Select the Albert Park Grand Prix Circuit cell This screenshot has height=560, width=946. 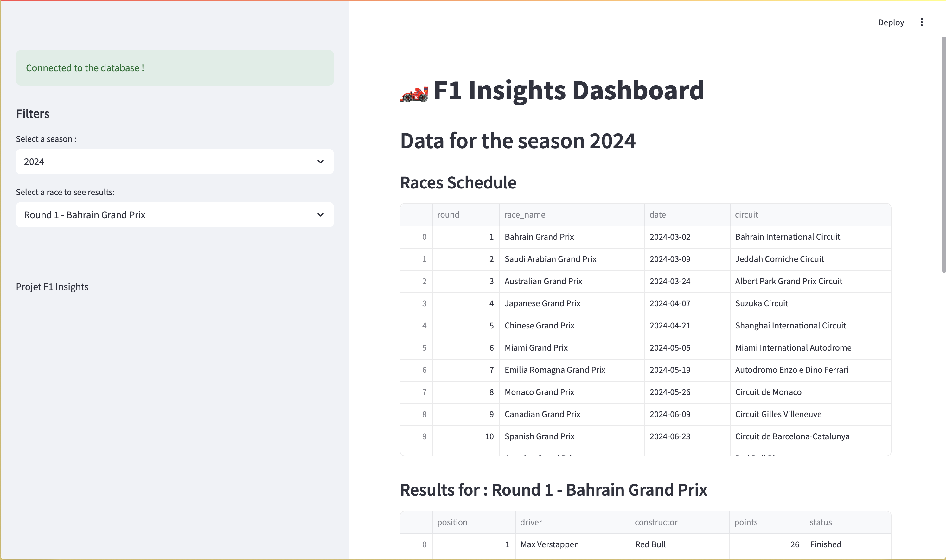click(810, 282)
